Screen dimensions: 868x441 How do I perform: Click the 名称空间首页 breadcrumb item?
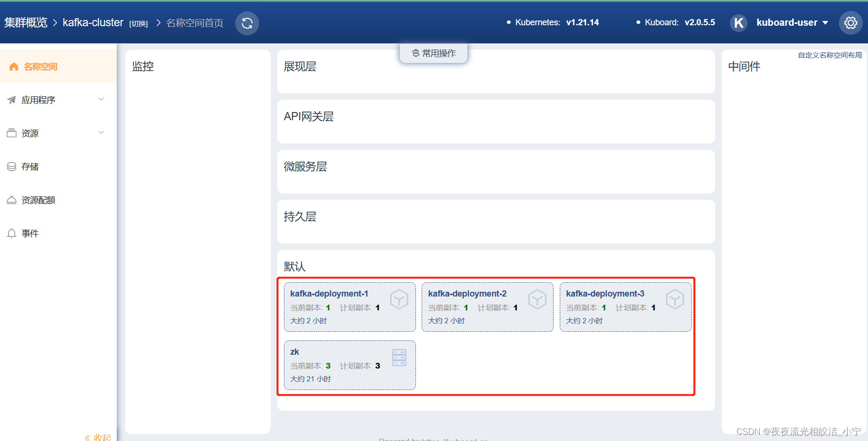pyautogui.click(x=194, y=22)
